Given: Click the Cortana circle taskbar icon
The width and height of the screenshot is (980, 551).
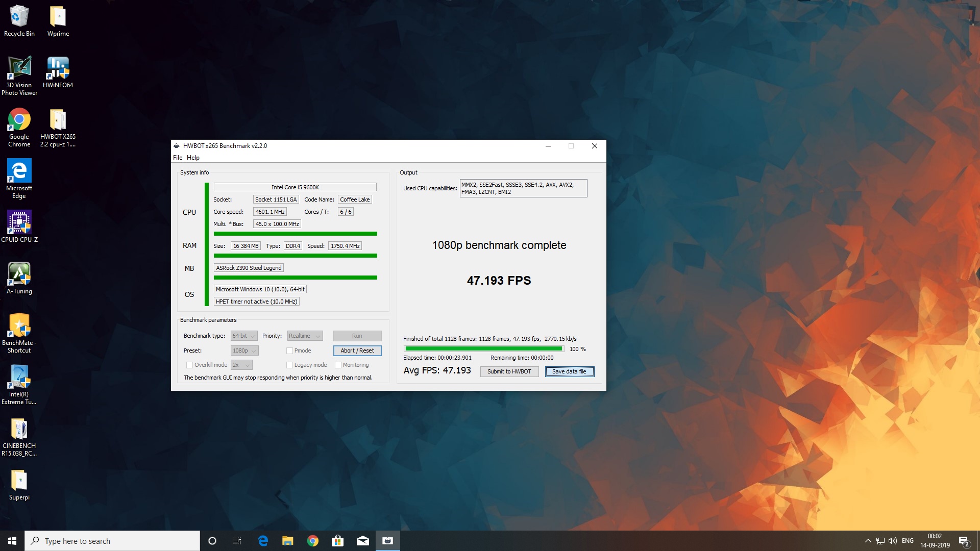Looking at the screenshot, I should click(x=212, y=541).
